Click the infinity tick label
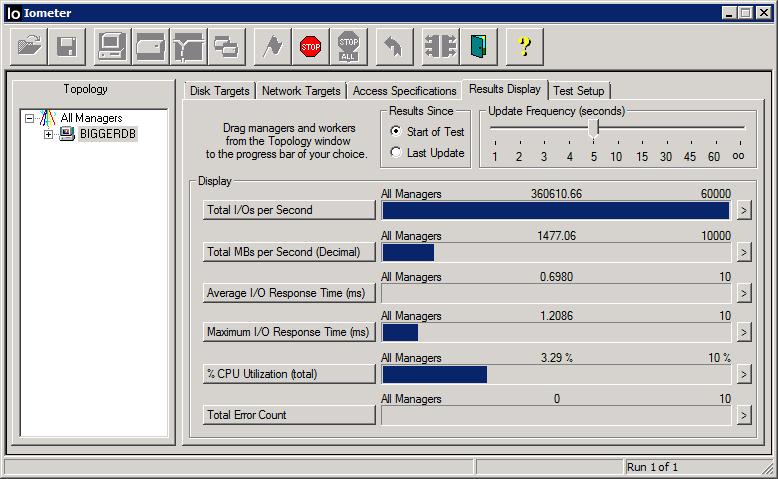Screen dimensions: 778x479 tap(738, 156)
